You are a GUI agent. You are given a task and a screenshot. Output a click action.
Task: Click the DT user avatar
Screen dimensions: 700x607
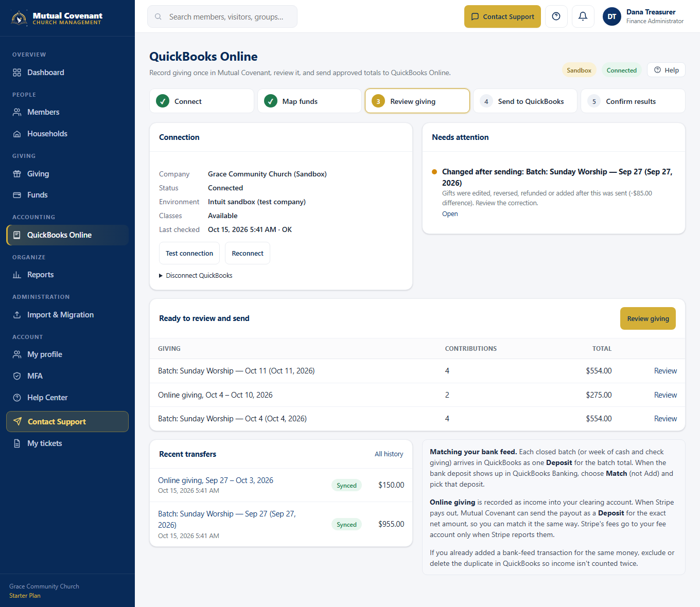[612, 16]
